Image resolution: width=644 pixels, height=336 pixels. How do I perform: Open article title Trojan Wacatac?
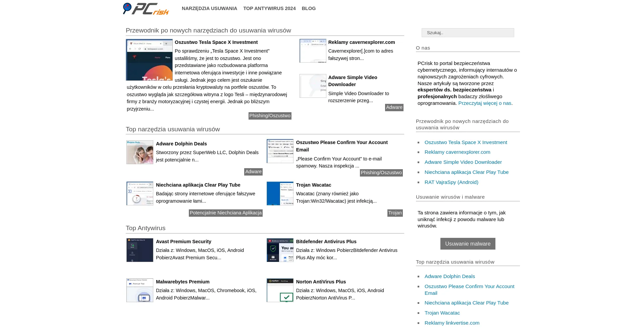(314, 185)
